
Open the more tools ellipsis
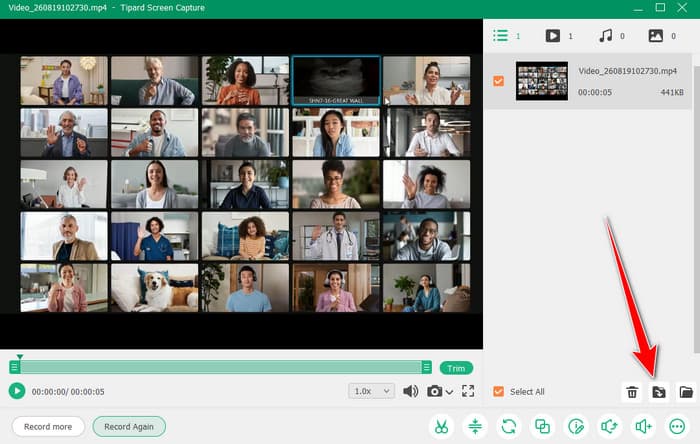[677, 427]
